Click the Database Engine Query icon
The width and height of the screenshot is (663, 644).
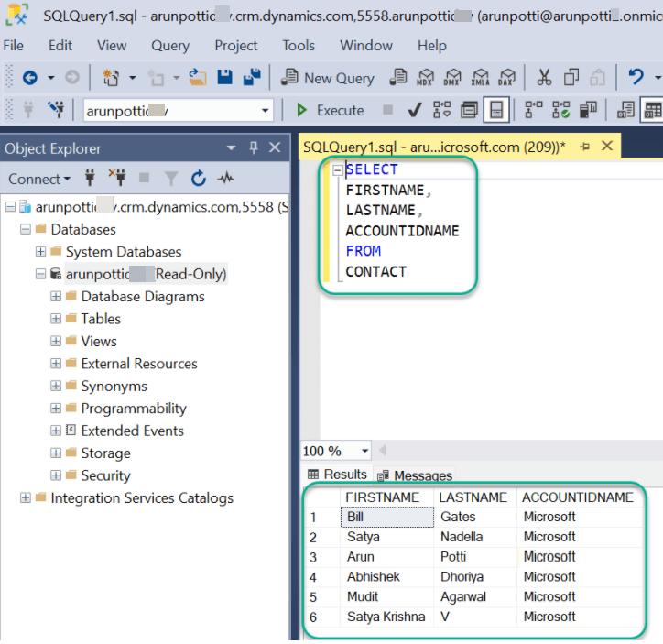(x=398, y=77)
